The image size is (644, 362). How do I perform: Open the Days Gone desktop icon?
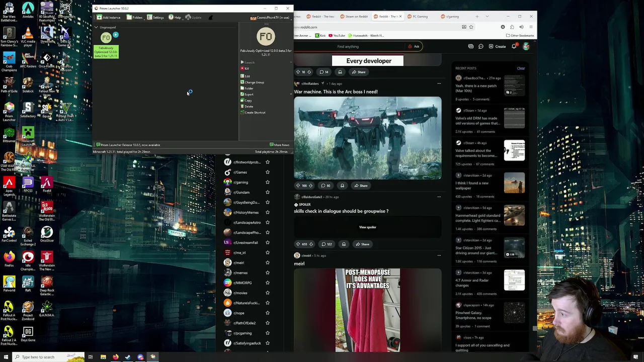pos(28,334)
